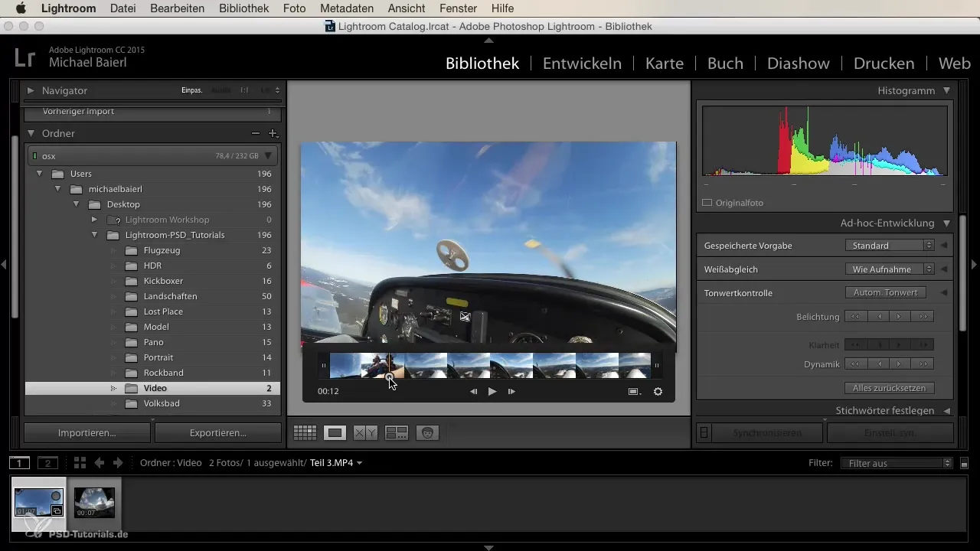
Task: Collapse Lightroom-PSD_Tutorials folder
Action: (x=94, y=235)
